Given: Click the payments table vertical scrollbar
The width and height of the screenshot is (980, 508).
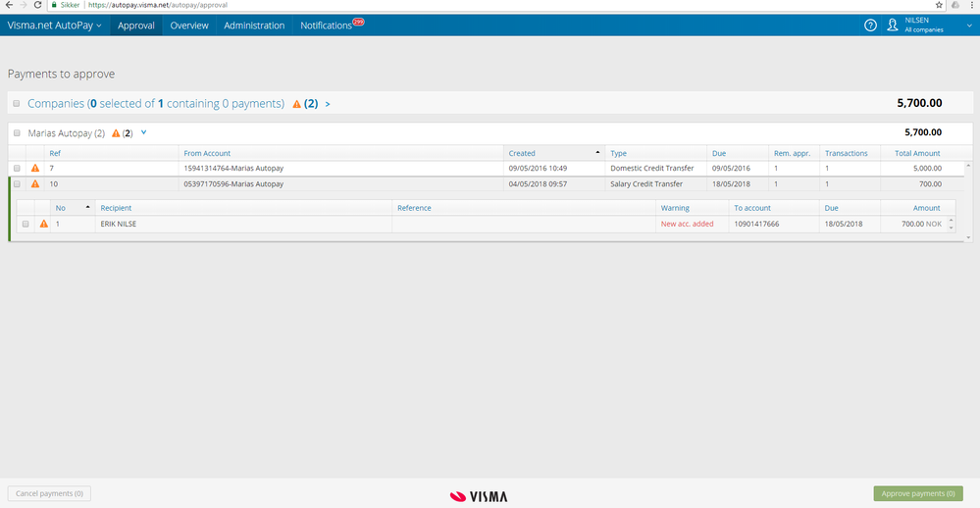Looking at the screenshot, I should [x=968, y=201].
